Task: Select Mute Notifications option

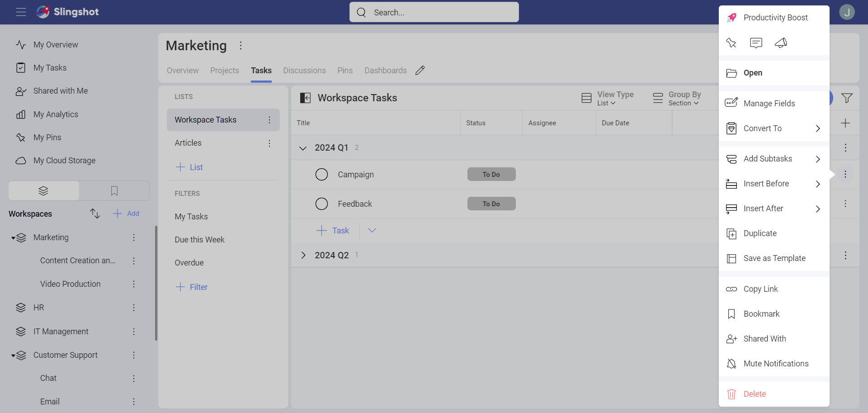Action: pyautogui.click(x=774, y=364)
